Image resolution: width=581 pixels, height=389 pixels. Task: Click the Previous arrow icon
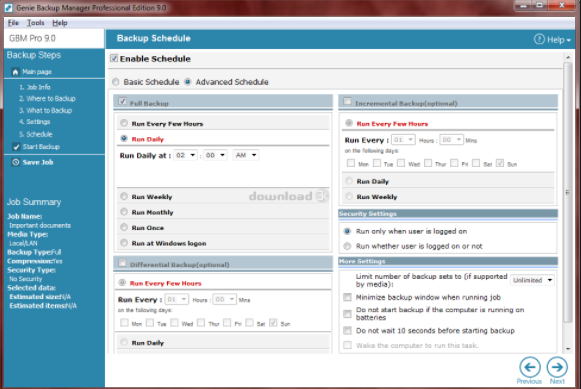click(530, 367)
